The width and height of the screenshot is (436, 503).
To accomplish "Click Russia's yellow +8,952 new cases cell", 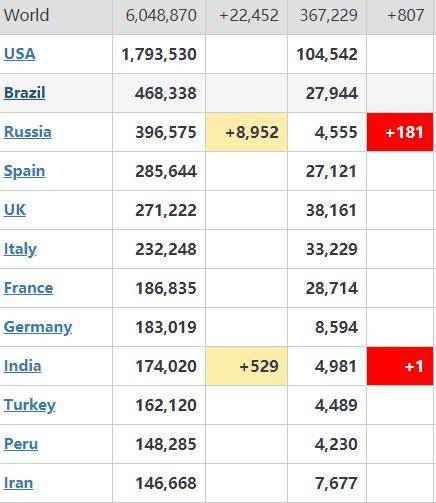I will click(x=246, y=132).
